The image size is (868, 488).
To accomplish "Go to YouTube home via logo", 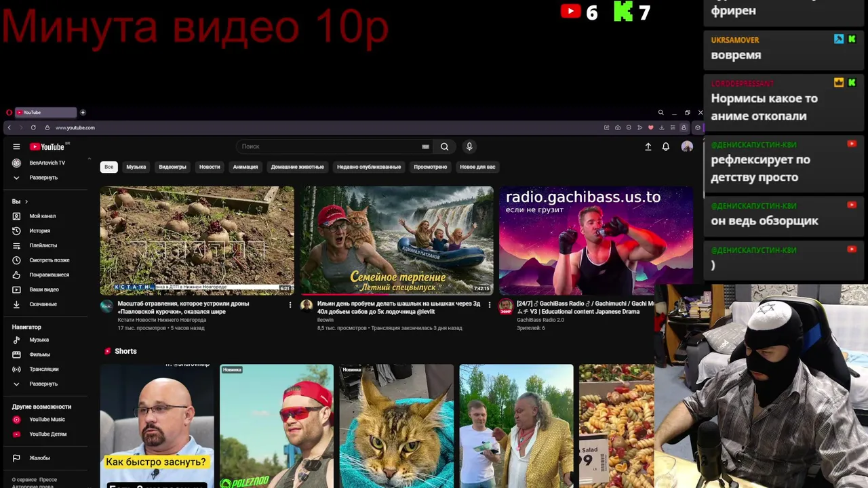I will click(47, 146).
